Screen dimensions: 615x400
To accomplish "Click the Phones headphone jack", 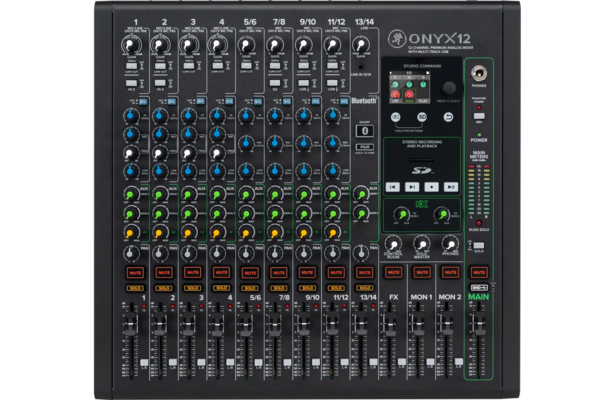I will coord(479,73).
